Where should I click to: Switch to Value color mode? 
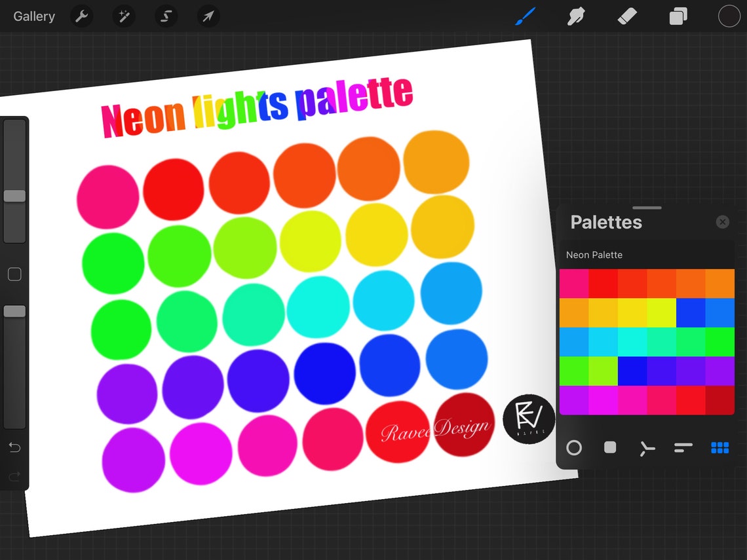[683, 448]
